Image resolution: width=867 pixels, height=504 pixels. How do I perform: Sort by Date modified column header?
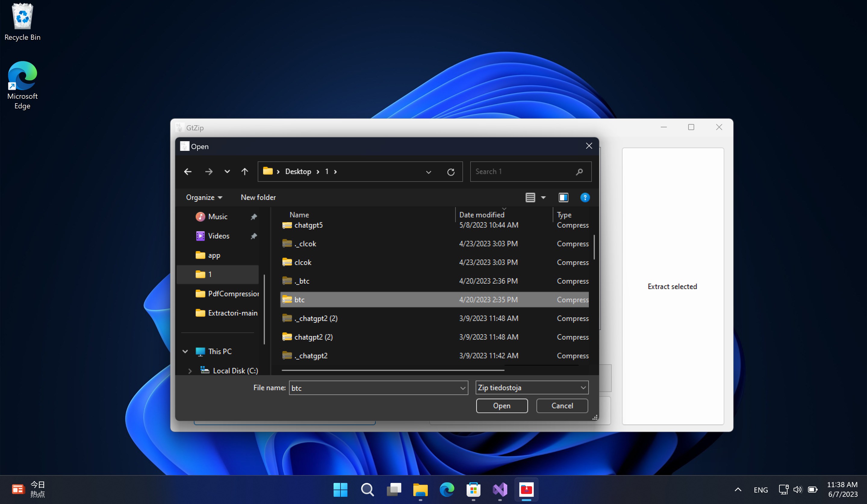(482, 215)
